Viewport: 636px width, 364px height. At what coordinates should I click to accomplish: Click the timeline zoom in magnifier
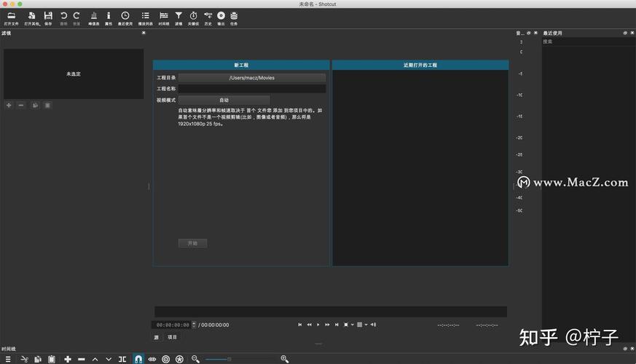[x=284, y=359]
